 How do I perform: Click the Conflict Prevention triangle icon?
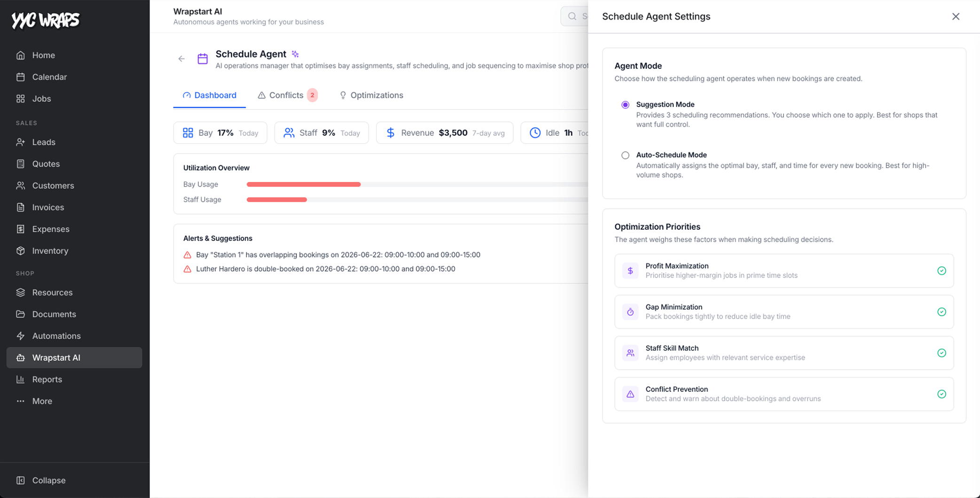[630, 394]
